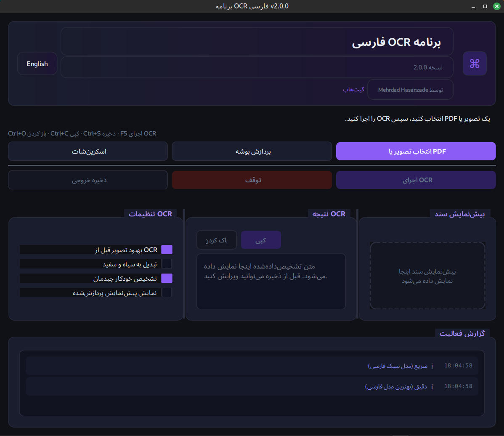
Task: Toggle 'بهبود تصویر قبل از OCR' checkbox
Action: (x=167, y=250)
